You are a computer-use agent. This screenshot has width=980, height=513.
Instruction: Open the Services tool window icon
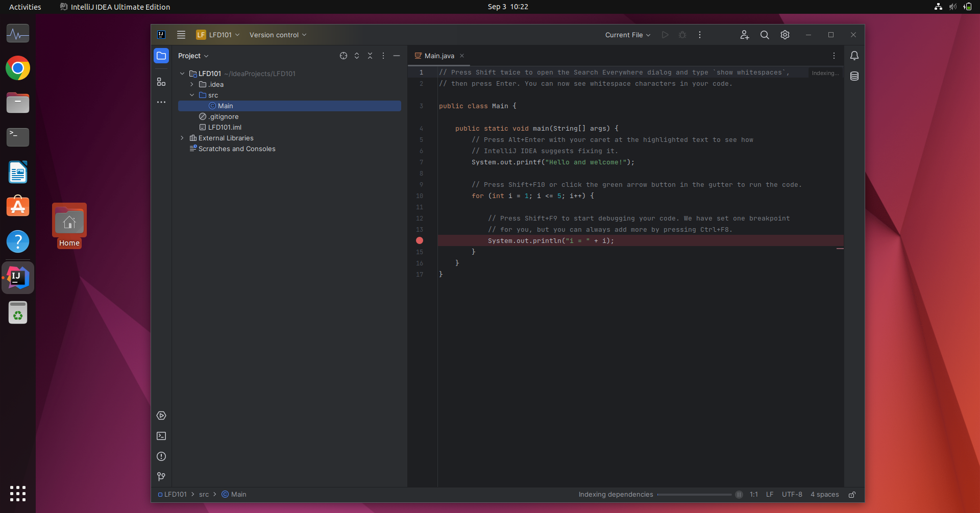[161, 416]
